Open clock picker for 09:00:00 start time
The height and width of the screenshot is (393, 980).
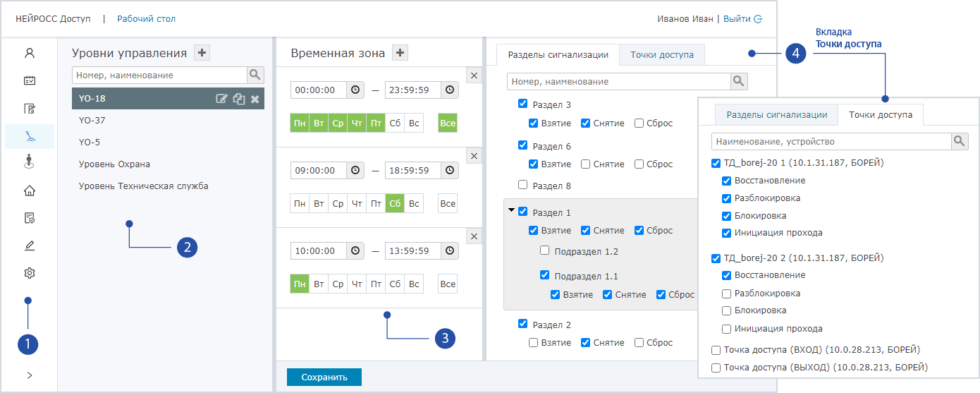click(x=356, y=170)
